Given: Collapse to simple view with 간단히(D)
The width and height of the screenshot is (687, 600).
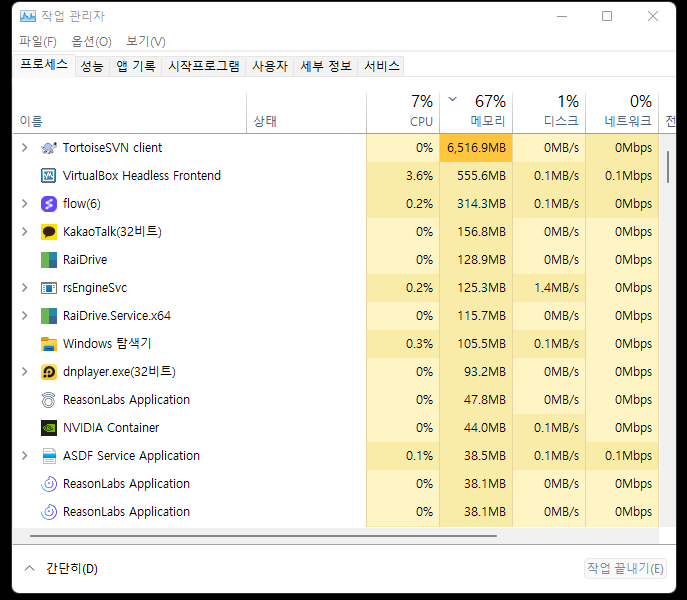Looking at the screenshot, I should 61,569.
